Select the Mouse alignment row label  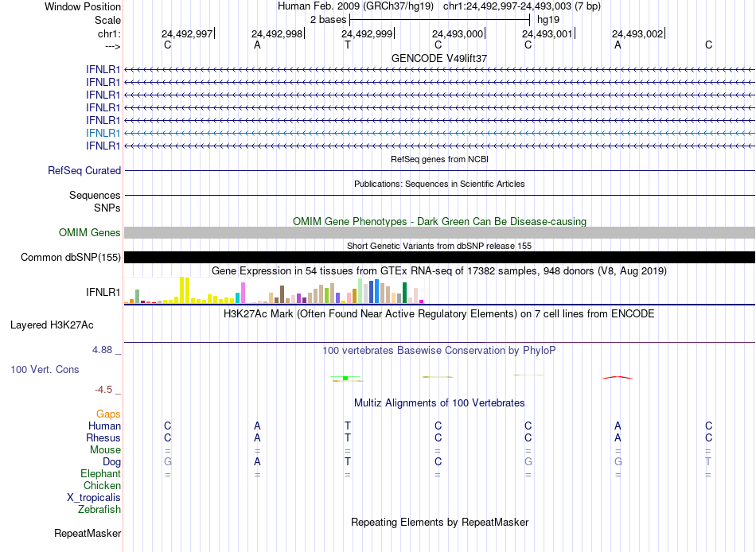click(105, 450)
